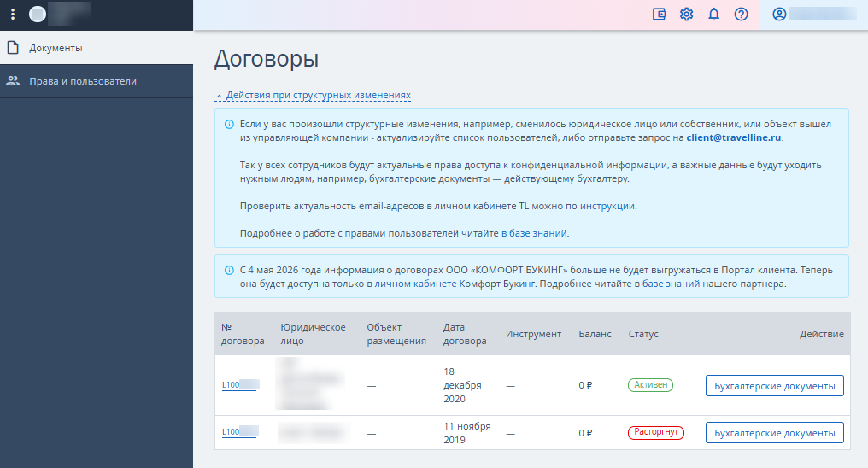Open the инструкции link

[607, 206]
